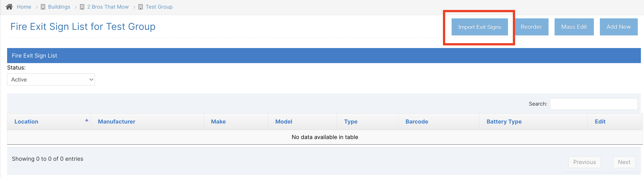Click the Home house icon in breadcrumb
Screen dimensions: 644x178
pos(9,7)
